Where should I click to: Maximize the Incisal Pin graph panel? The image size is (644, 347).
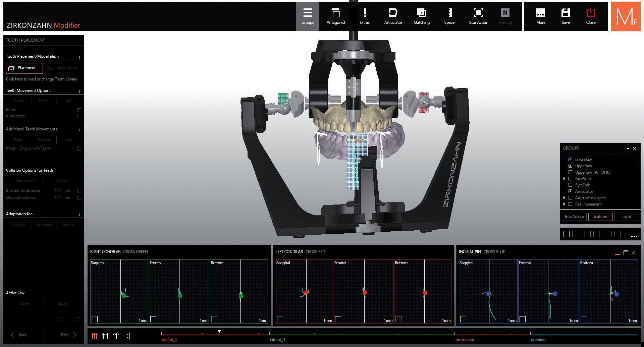coord(626,253)
